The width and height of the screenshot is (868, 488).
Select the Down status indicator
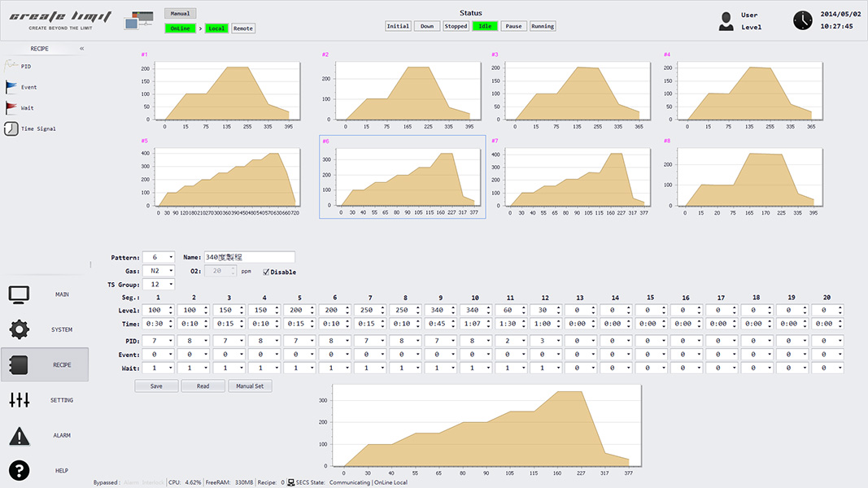point(427,26)
